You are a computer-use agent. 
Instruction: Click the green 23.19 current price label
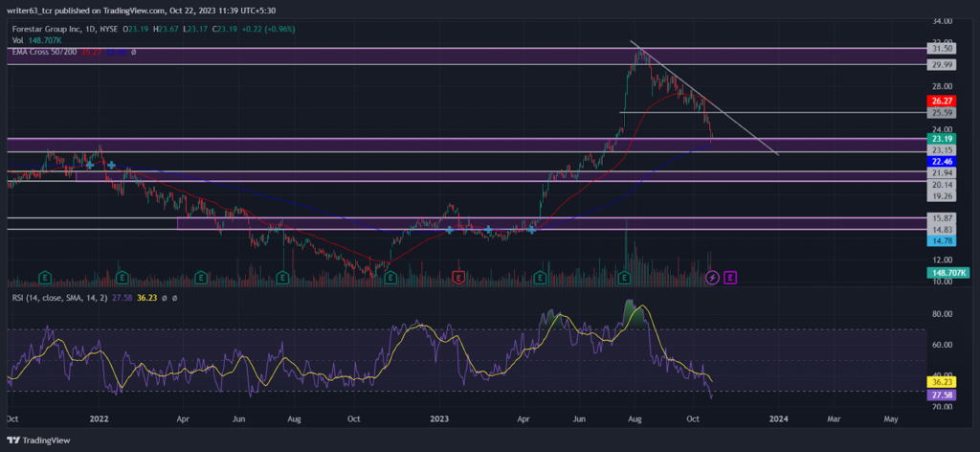click(940, 139)
